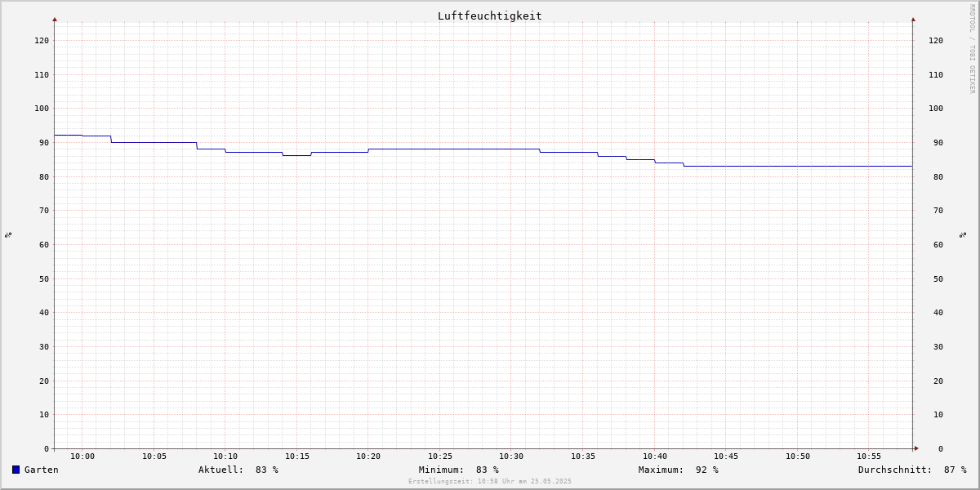Click the Durchschnitt: 87 % value
This screenshot has height=490, width=980.
point(912,470)
